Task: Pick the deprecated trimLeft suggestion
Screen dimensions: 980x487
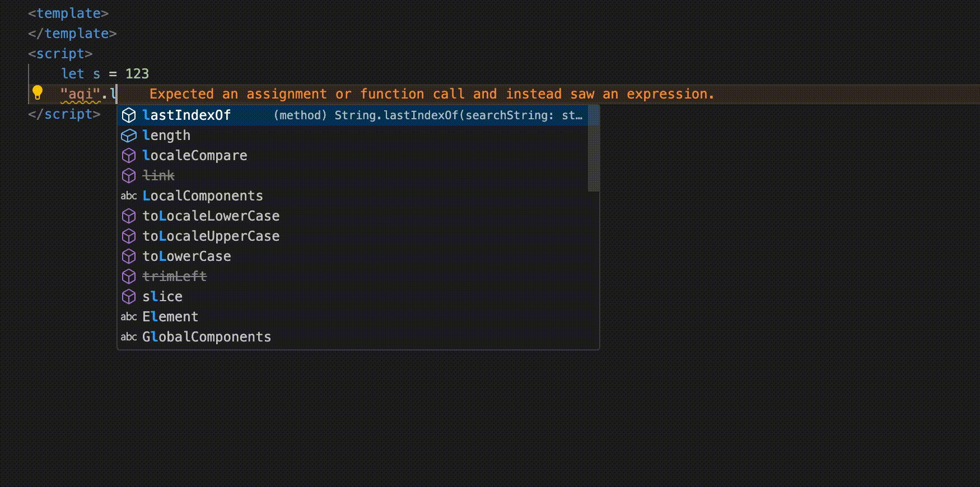Action: 174,277
